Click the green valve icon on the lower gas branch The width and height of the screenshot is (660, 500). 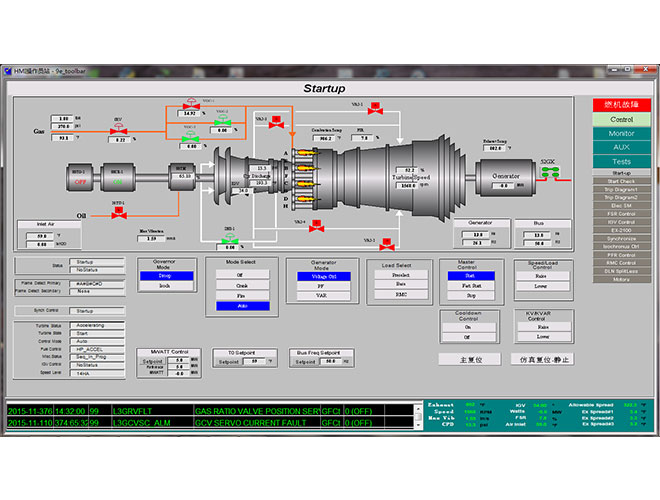point(190,137)
